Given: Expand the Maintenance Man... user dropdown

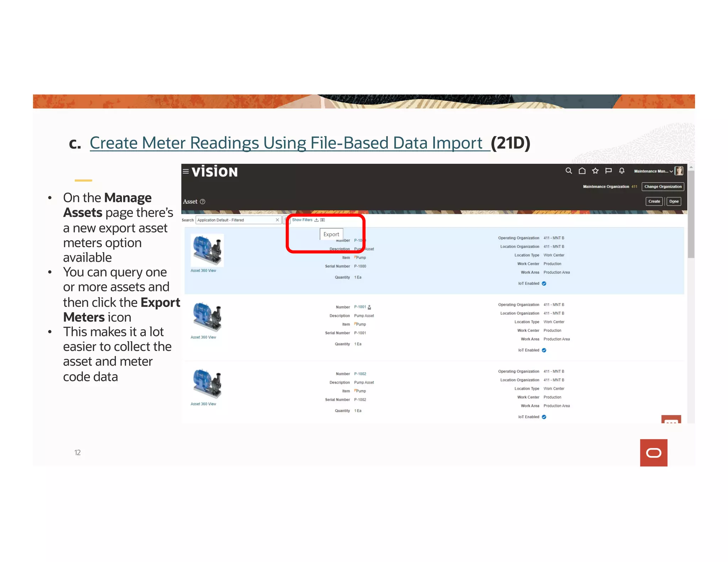Looking at the screenshot, I should tap(653, 171).
